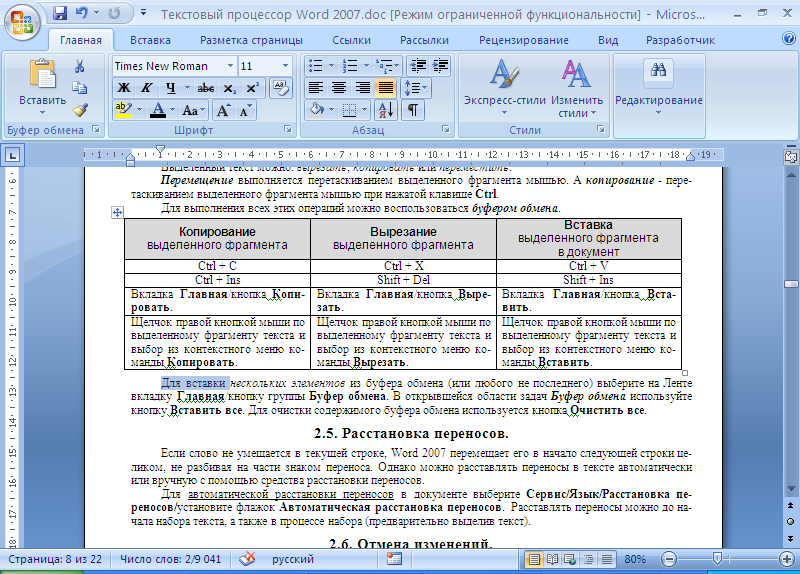Open Экспресс-стили gallery
Screen dimensions: 800x574
tap(504, 88)
